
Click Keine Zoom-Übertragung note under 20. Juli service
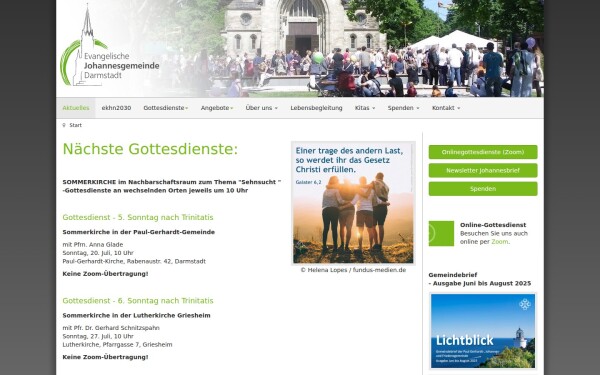105,274
